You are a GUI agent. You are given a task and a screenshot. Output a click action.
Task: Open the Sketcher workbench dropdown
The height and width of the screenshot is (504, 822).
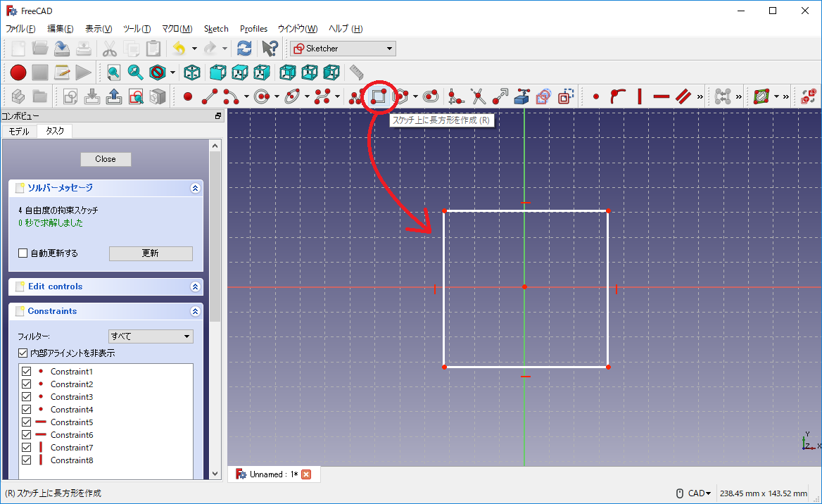tap(343, 49)
